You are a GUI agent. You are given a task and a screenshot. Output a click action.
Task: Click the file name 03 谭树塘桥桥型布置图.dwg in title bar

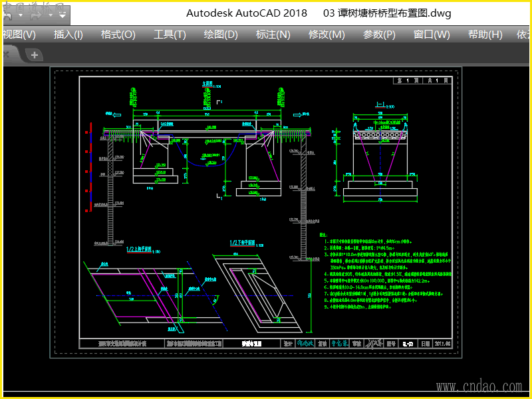click(x=387, y=13)
